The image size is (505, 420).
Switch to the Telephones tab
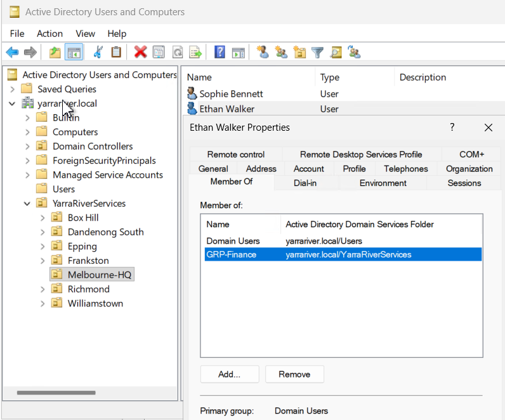pyautogui.click(x=406, y=169)
